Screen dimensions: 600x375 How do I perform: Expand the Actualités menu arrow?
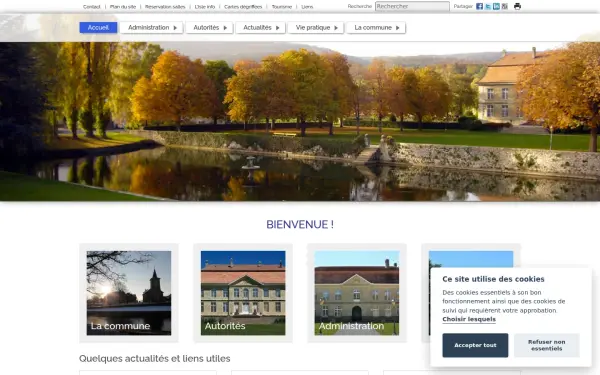point(278,28)
